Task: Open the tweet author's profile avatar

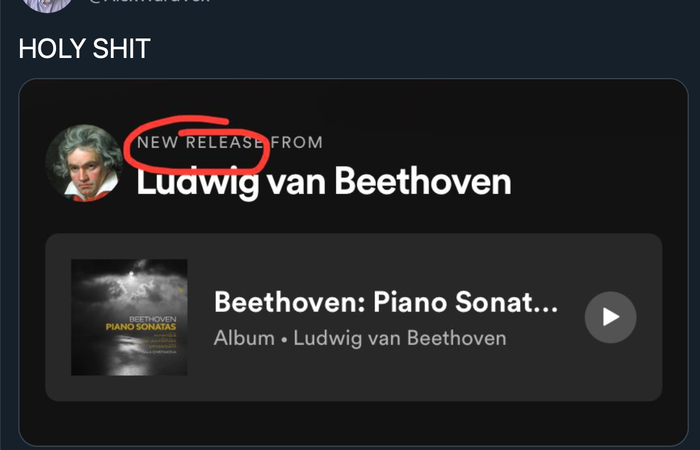Action: click(47, 4)
